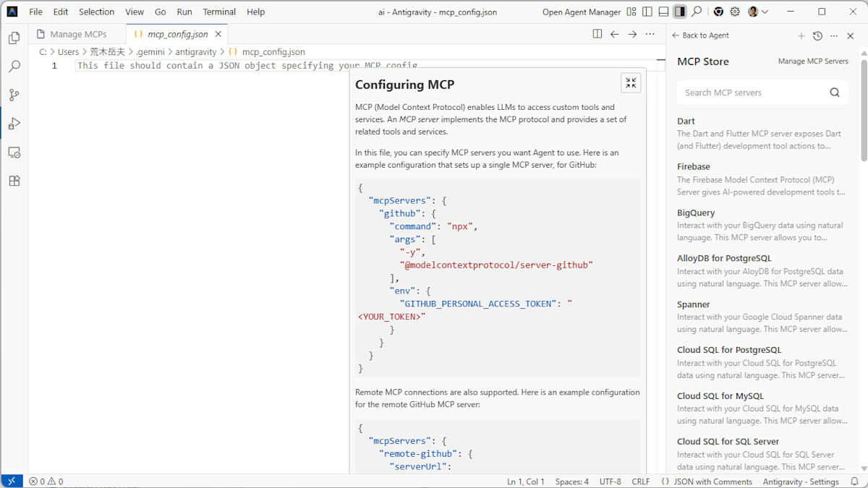Expand the mcp_config.json breadcrumb item
Viewport: 868px width, 488px height.
coord(267,52)
